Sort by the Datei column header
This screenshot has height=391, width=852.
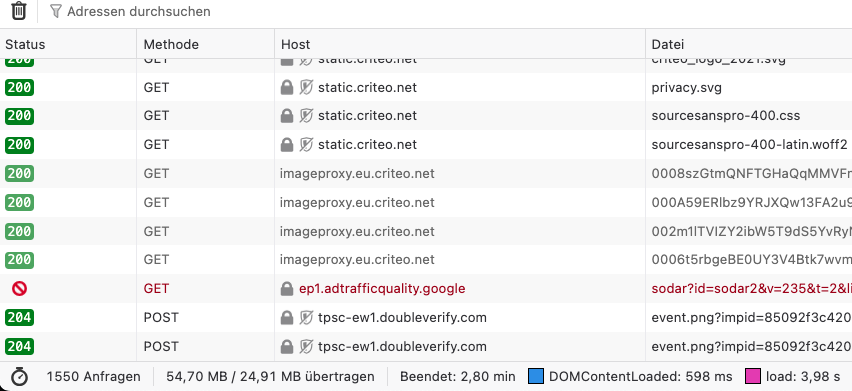pos(749,44)
